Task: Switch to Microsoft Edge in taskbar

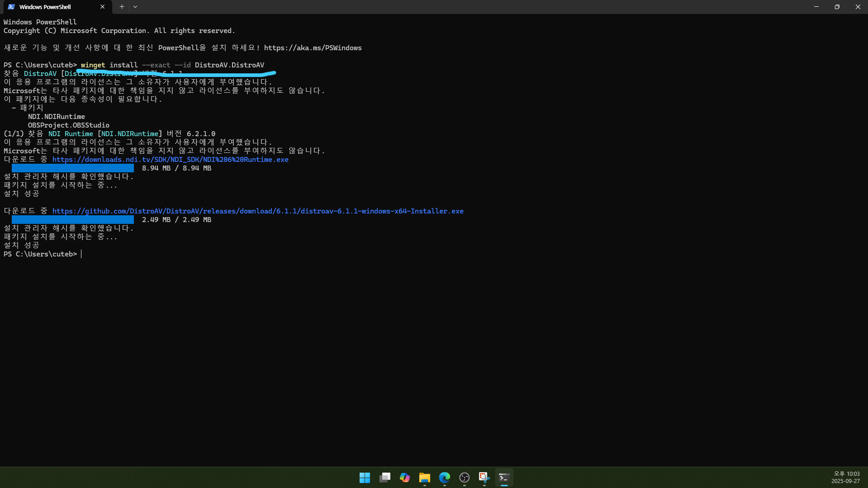Action: pos(444,478)
